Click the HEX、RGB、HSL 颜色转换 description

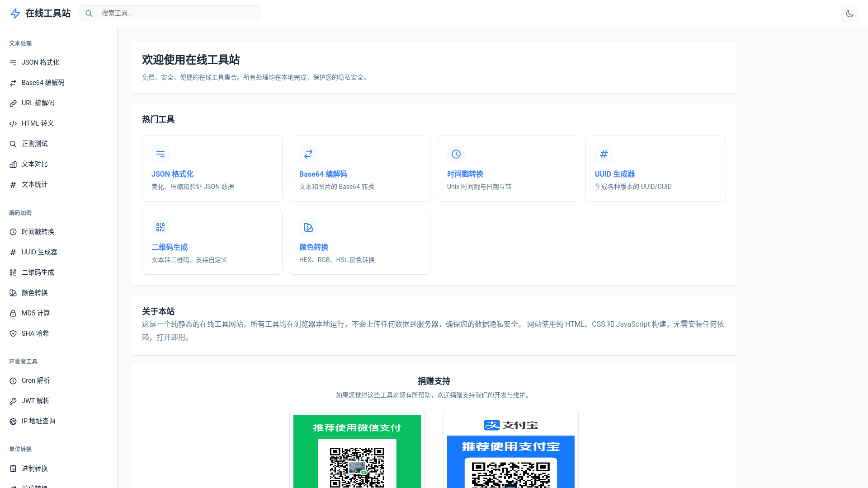(x=337, y=260)
